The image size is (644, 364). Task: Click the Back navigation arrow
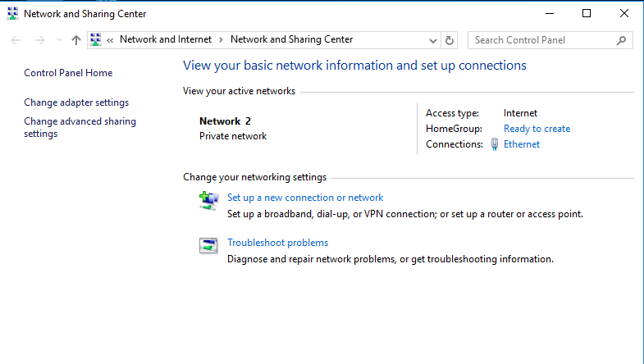pyautogui.click(x=16, y=40)
